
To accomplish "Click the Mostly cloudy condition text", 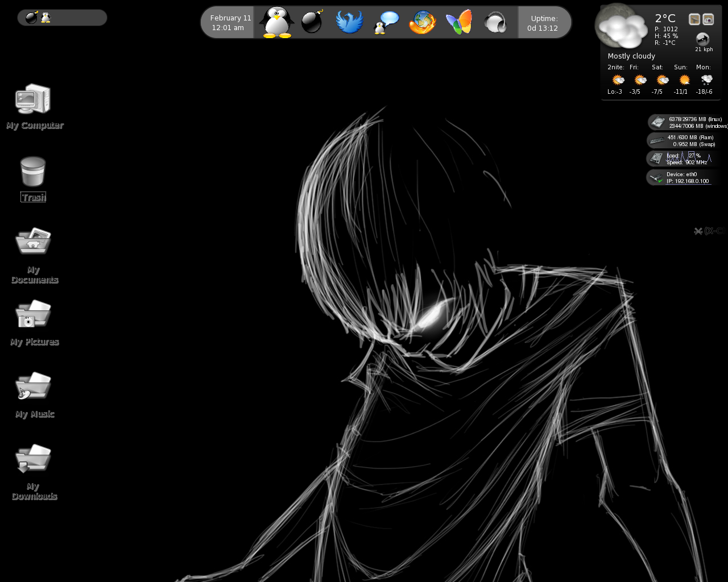I will (631, 56).
